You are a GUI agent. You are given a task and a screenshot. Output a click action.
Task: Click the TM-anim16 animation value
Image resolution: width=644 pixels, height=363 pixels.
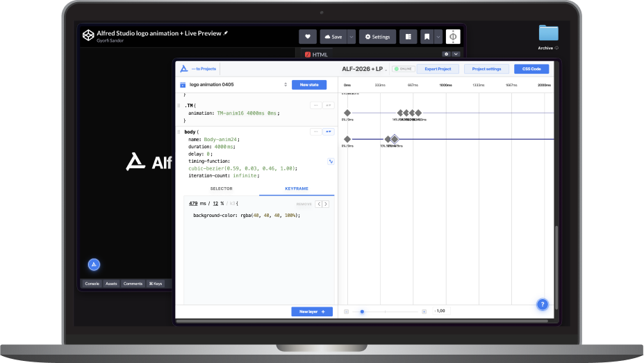click(247, 113)
